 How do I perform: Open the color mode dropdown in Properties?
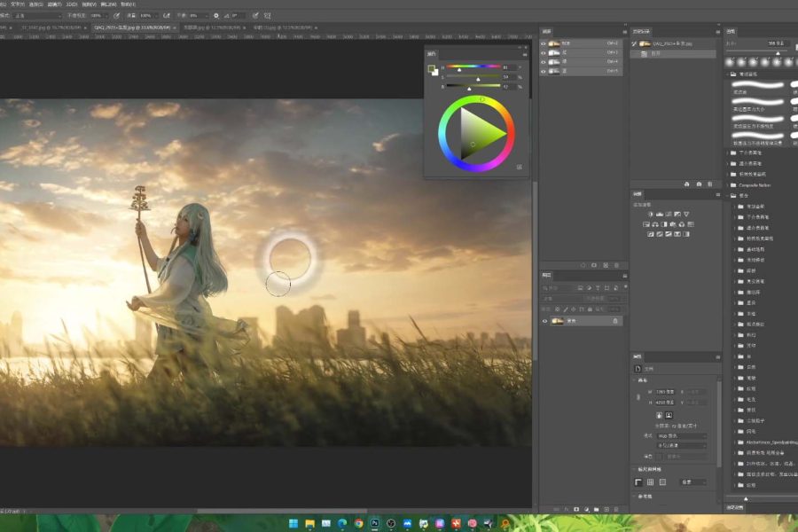point(680,436)
